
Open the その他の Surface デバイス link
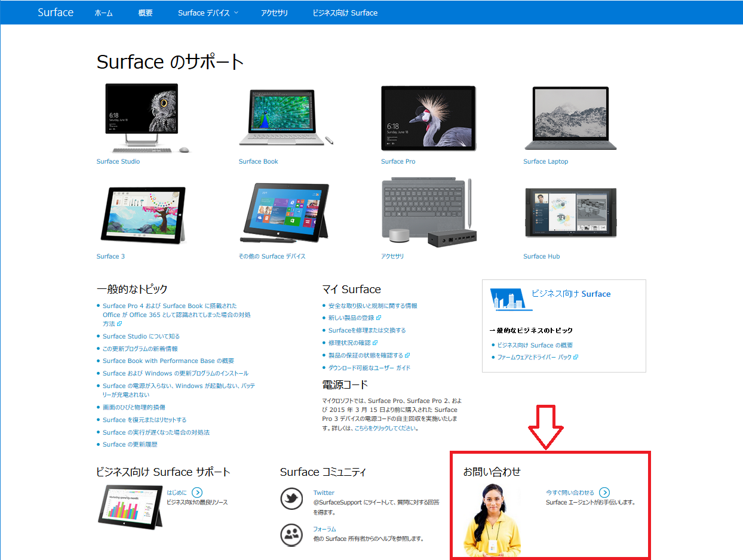[x=272, y=256]
